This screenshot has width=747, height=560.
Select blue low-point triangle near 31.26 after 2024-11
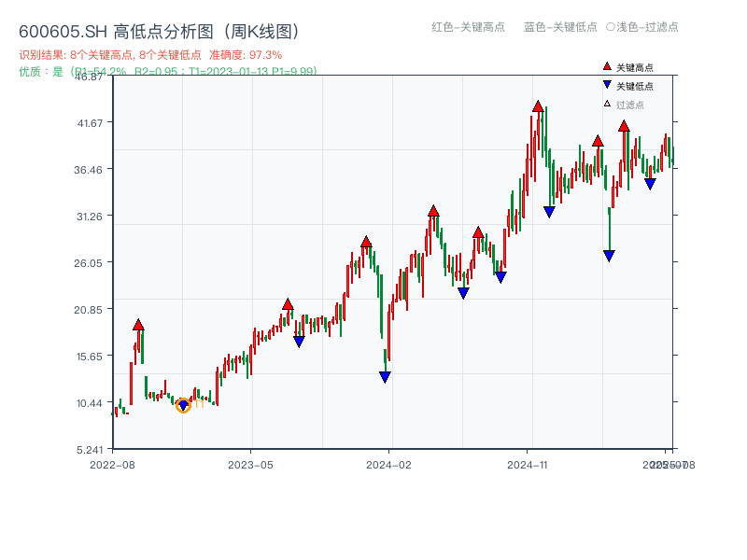[x=549, y=212]
